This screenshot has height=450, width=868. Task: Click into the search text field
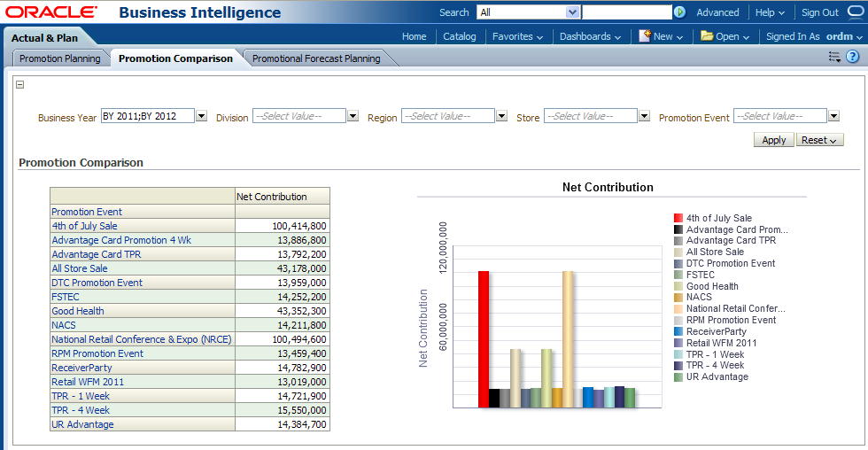click(x=626, y=12)
